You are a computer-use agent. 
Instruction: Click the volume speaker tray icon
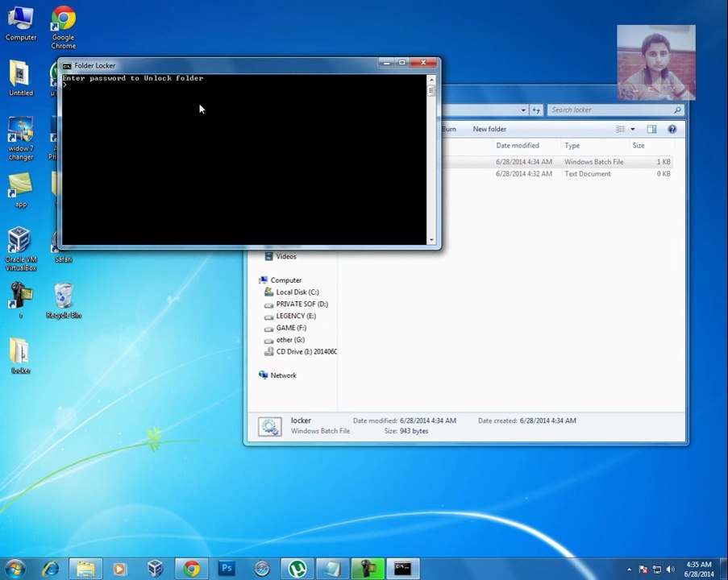(670, 569)
